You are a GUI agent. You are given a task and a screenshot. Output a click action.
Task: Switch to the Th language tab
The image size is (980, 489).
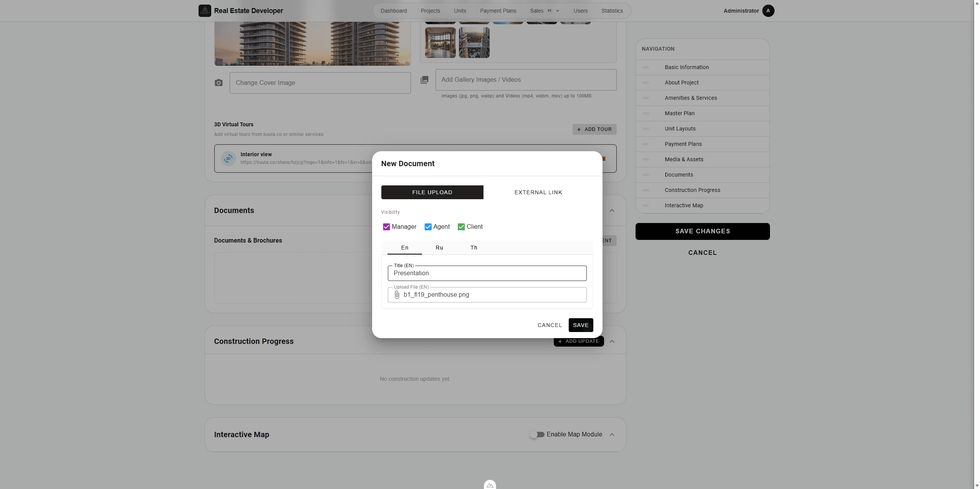474,248
